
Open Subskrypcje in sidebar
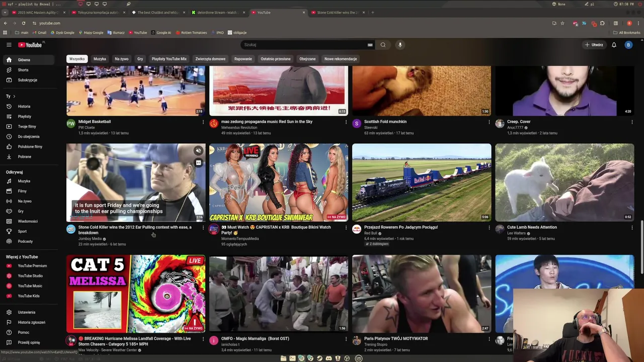click(27, 80)
